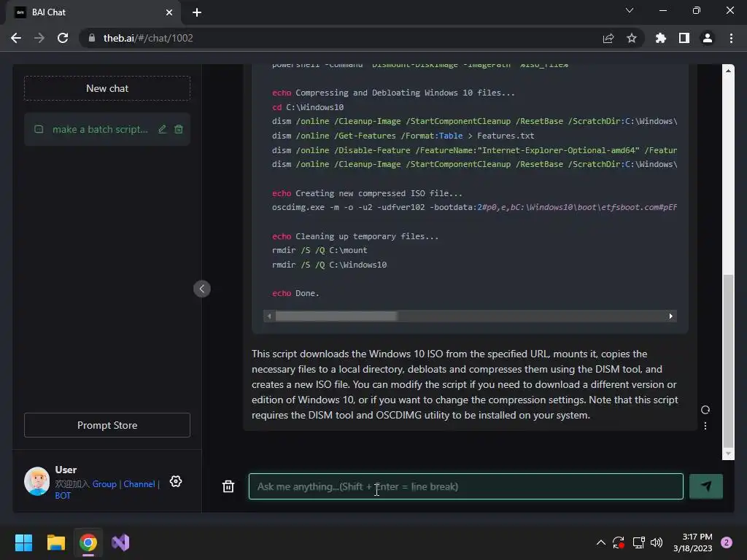
Task: Click the 'echo Done.' code line
Action: tap(295, 293)
